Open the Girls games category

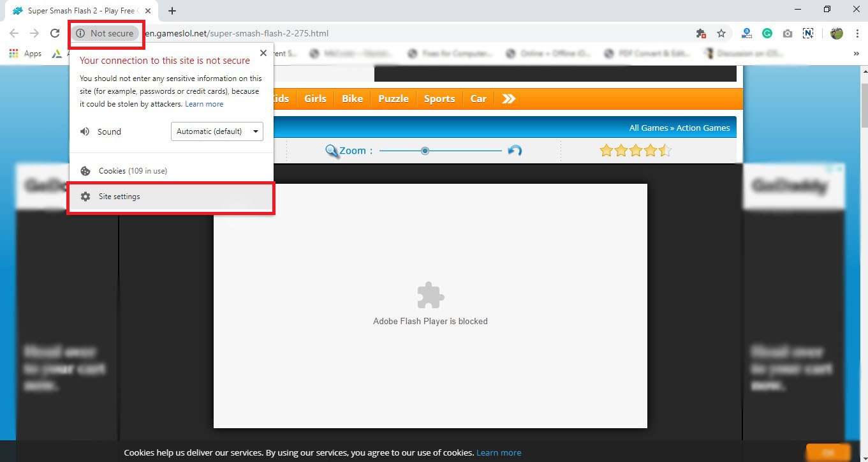(x=315, y=98)
